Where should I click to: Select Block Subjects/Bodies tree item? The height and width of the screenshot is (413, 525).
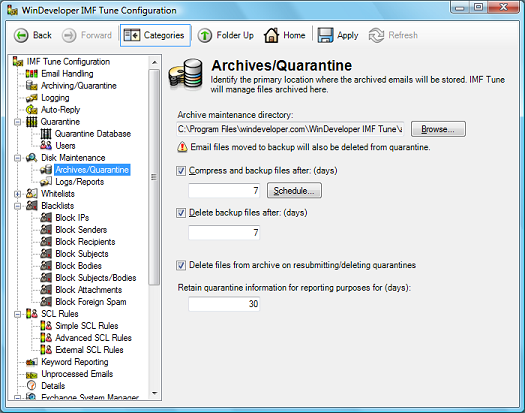96,278
